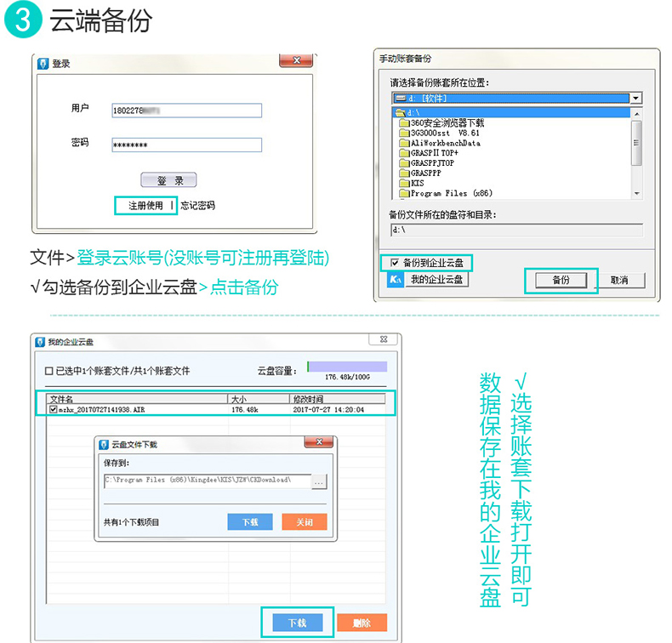Select file mzhx_20170727141938.AIR
The image size is (672, 643).
tap(102, 410)
